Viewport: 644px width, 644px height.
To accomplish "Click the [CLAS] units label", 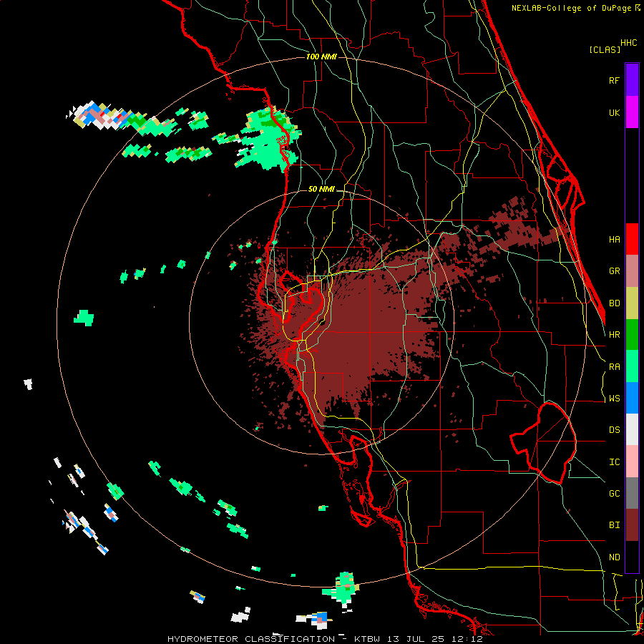I will [605, 49].
